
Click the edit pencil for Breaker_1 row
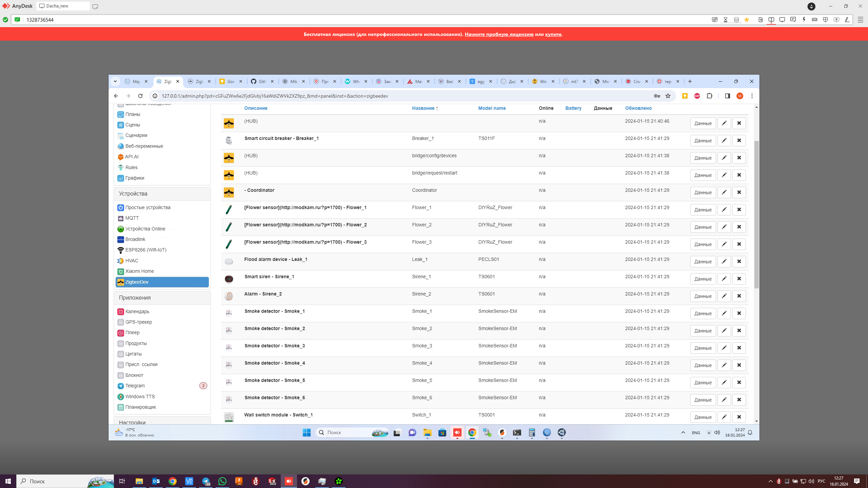[x=724, y=141]
